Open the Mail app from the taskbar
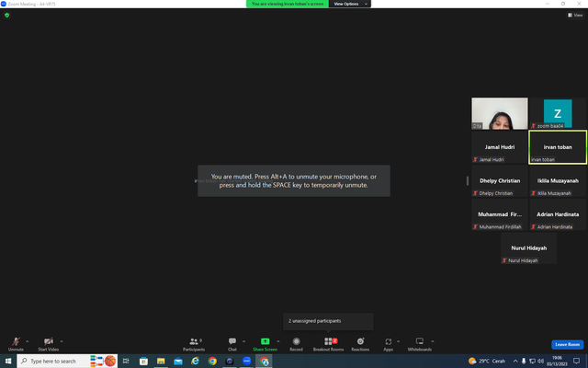The width and height of the screenshot is (588, 368). coord(178,361)
